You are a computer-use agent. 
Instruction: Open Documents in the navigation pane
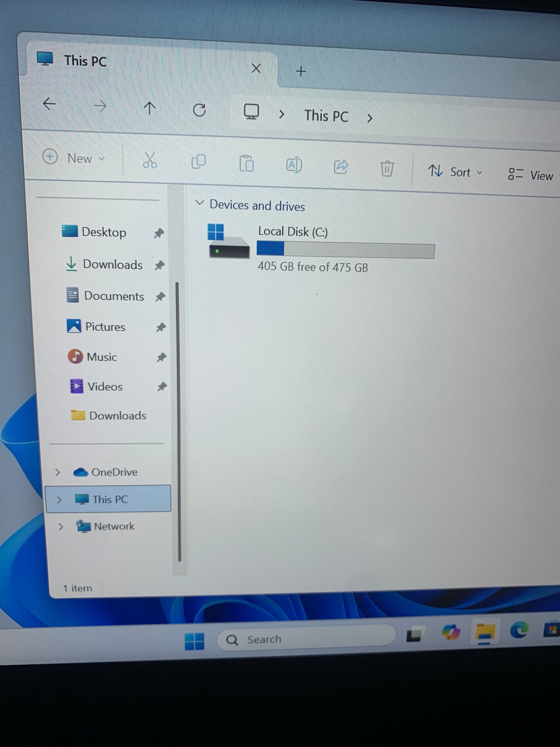[105, 296]
